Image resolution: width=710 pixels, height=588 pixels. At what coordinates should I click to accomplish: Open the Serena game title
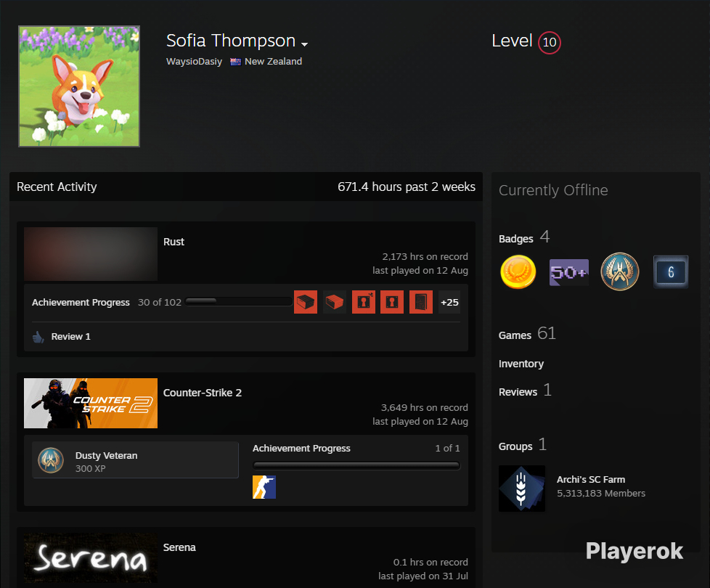point(179,547)
